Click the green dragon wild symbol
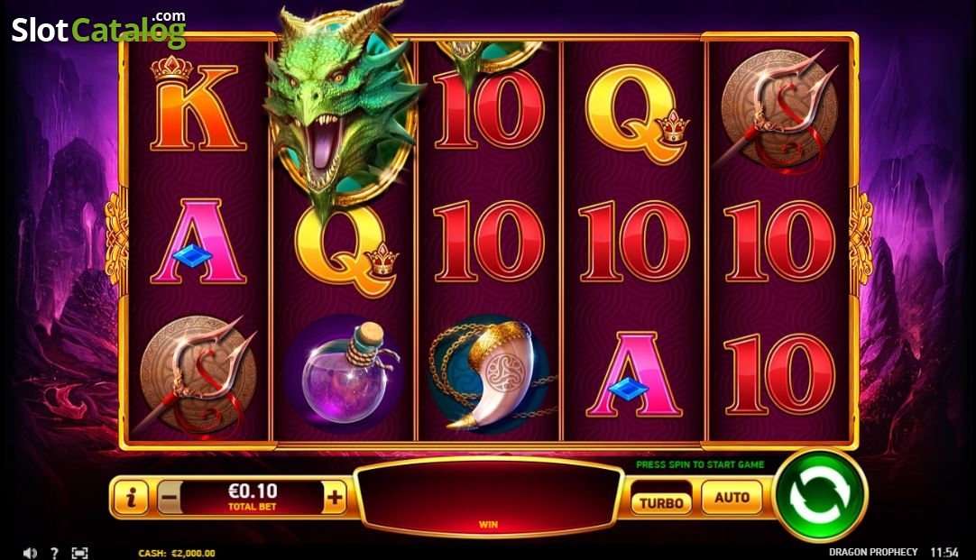This screenshot has width=976, height=560. [x=341, y=106]
